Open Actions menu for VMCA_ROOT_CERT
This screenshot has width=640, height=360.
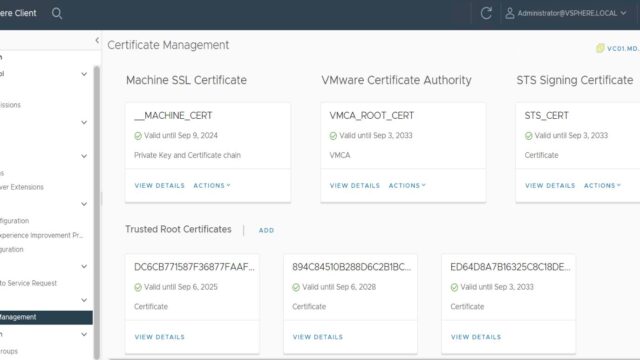tap(407, 185)
